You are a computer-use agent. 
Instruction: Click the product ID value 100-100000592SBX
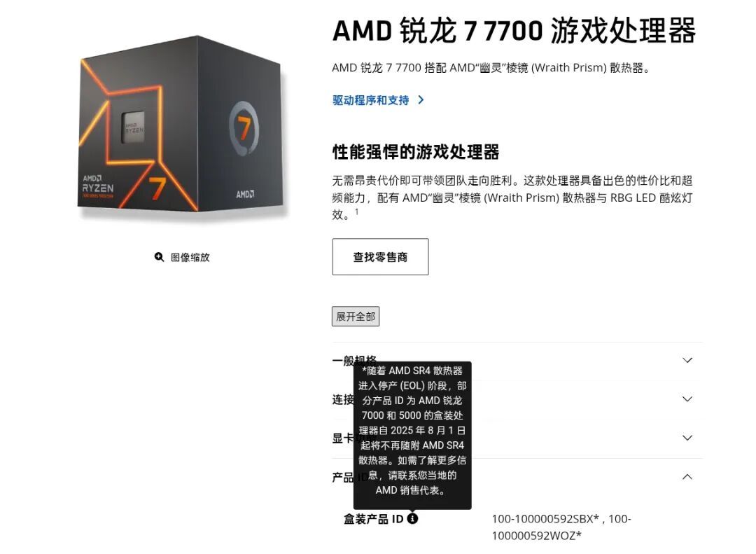click(x=545, y=519)
